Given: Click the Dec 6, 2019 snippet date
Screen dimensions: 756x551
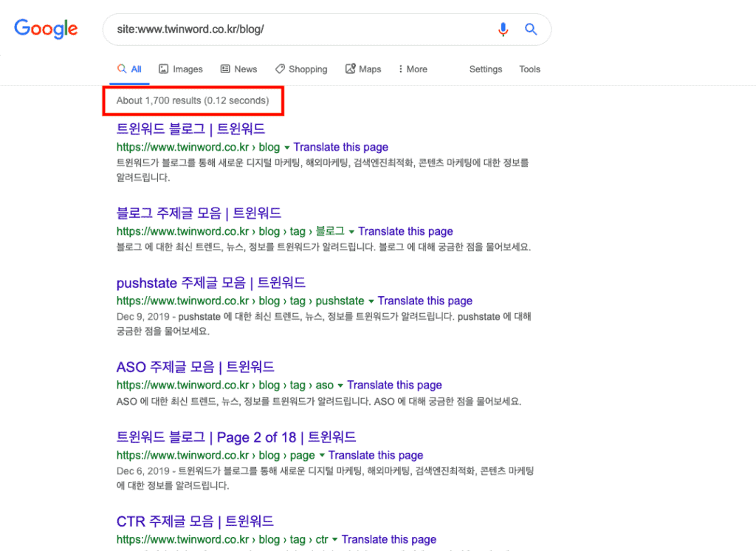Looking at the screenshot, I should click(142, 471).
